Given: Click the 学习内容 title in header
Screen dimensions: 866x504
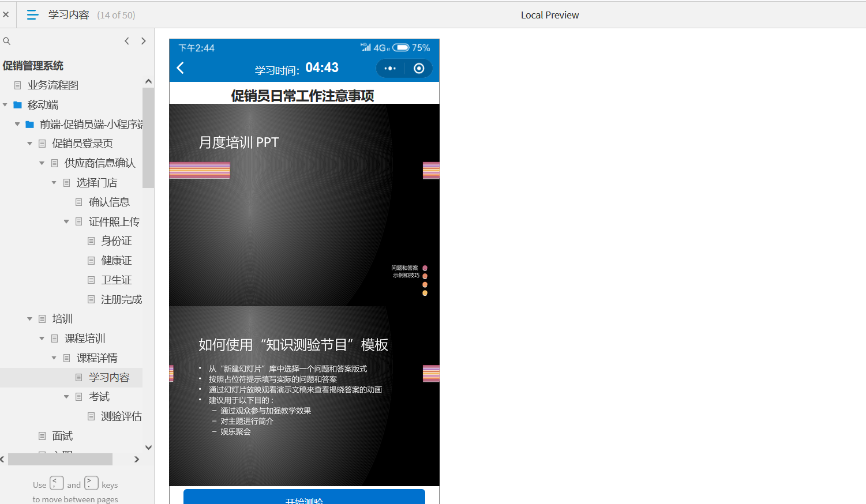Looking at the screenshot, I should point(69,15).
